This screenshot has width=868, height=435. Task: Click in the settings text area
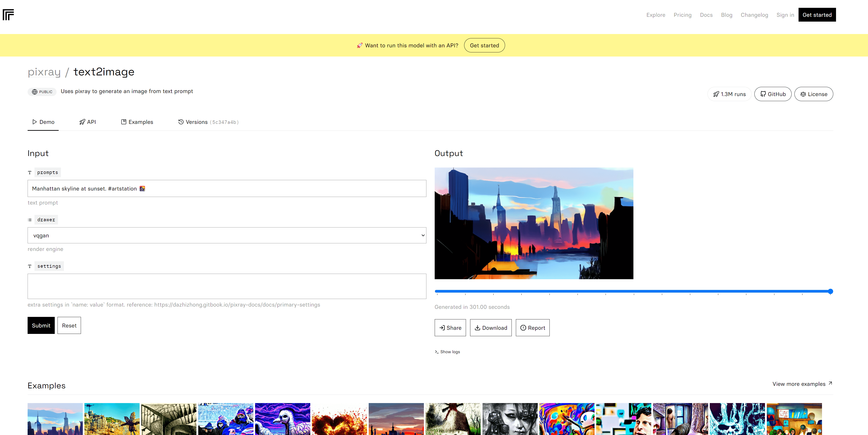227,286
